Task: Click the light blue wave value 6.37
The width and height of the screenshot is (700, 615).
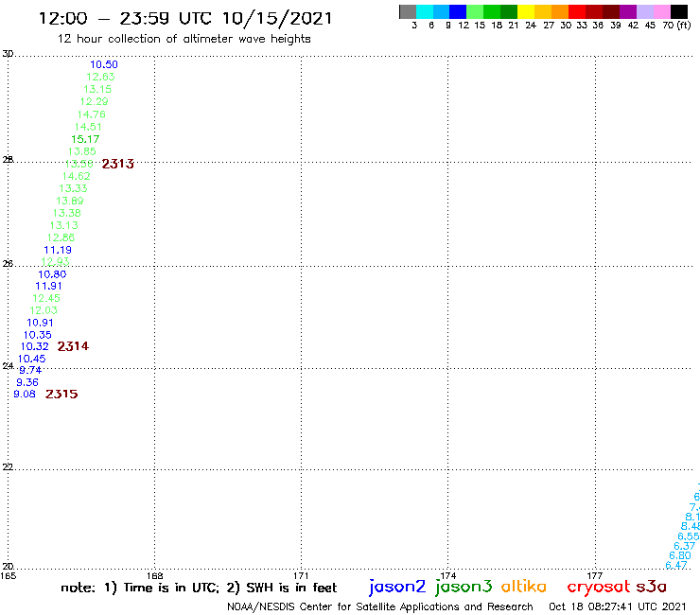Action: 685,546
